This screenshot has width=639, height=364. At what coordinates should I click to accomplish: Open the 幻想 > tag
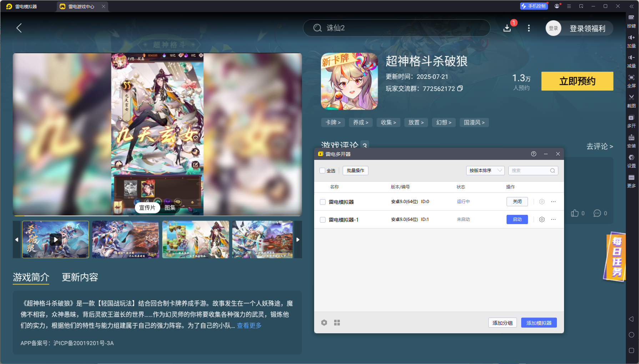pyautogui.click(x=444, y=122)
